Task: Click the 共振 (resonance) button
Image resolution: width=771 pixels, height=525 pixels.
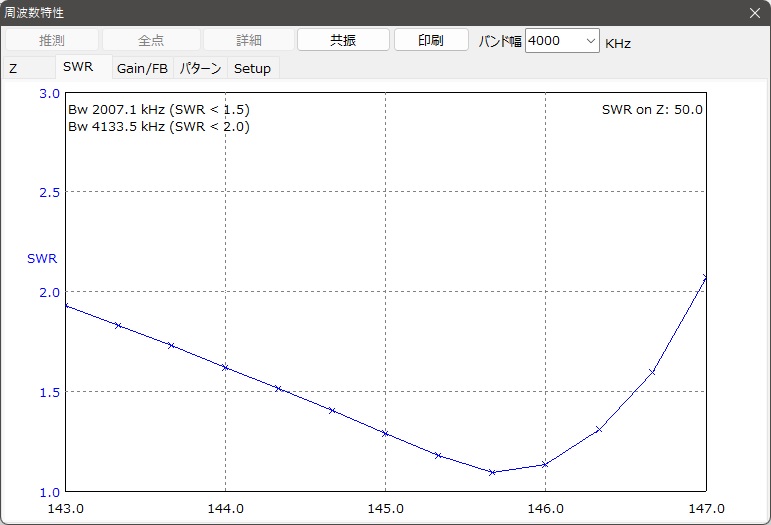Action: click(x=343, y=40)
